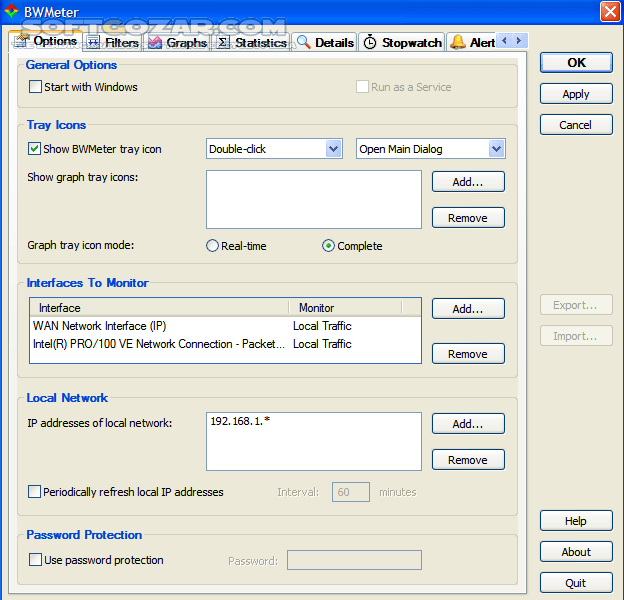Enable Start with Windows checkbox

(x=35, y=87)
